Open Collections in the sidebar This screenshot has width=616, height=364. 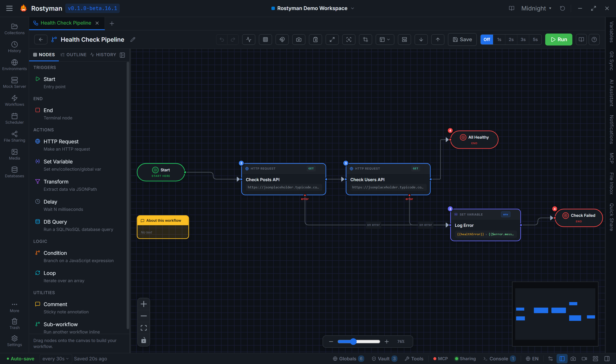pos(15,29)
